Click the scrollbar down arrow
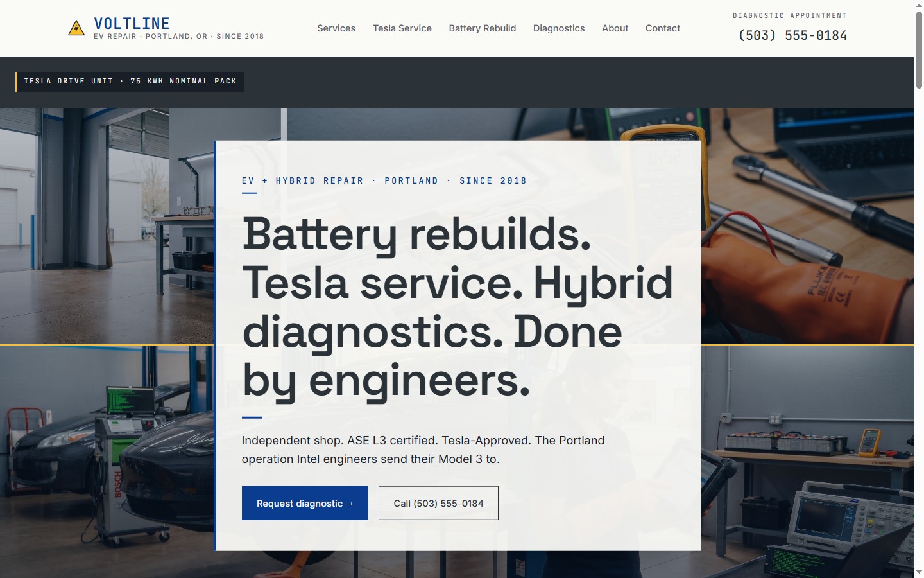The height and width of the screenshot is (578, 924). (x=919, y=572)
